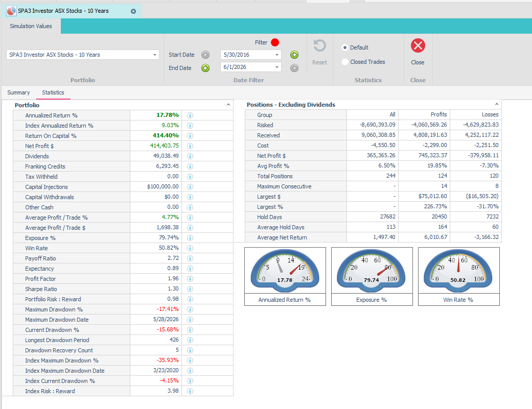Click the info icon beside Profit Factor

(x=190, y=279)
